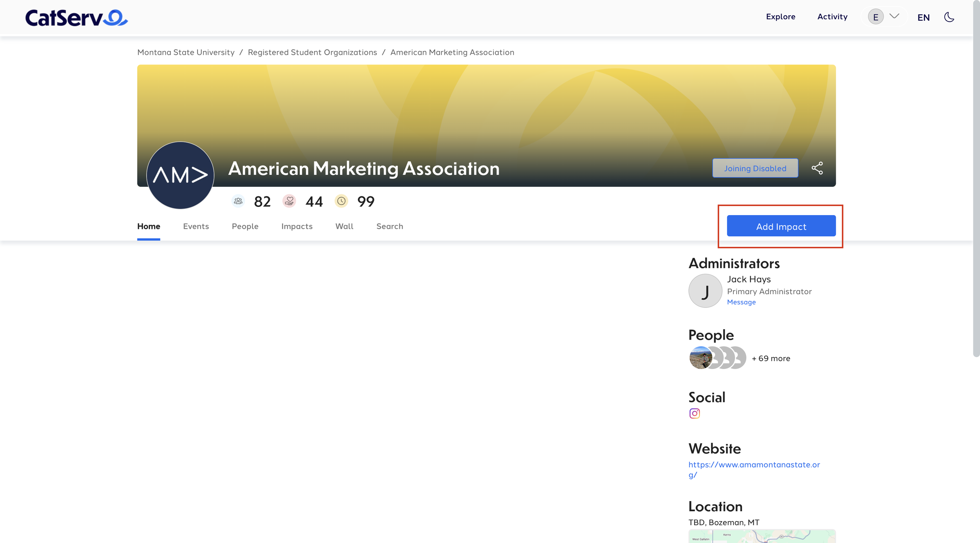The image size is (980, 543).
Task: Toggle dark mode moon icon
Action: 949,17
